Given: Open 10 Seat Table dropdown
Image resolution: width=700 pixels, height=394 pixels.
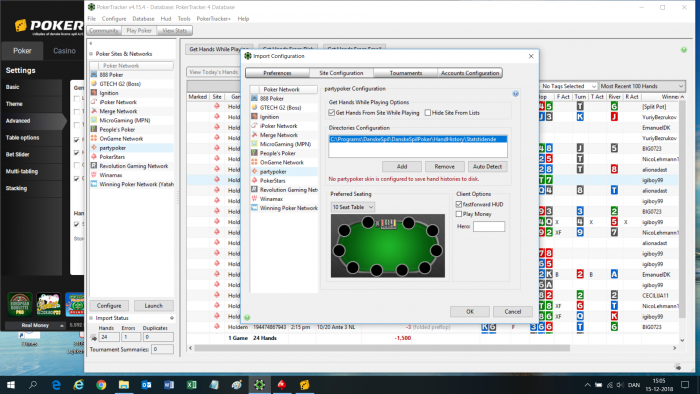Looking at the screenshot, I should point(353,207).
